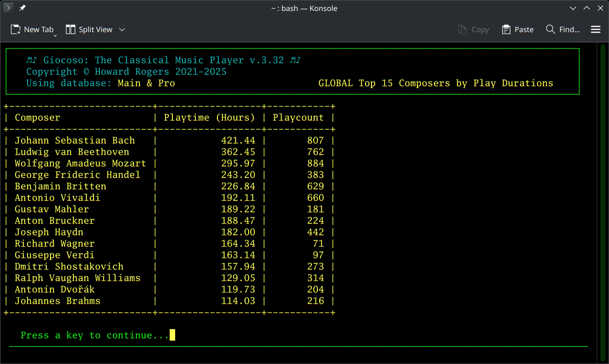This screenshot has height=364, width=609.
Task: Click the Giocoso title banner text
Action: click(163, 60)
